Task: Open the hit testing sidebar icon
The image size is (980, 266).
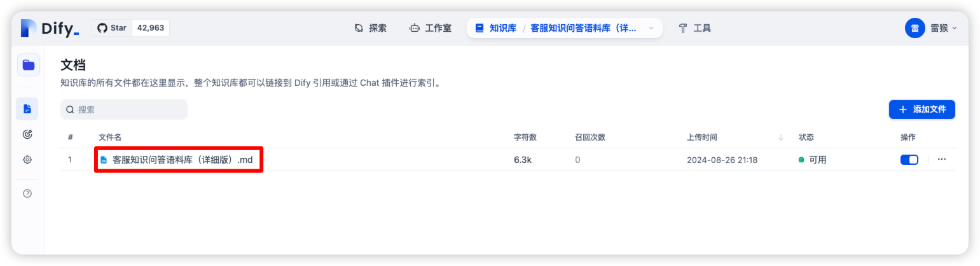Action: 27,134
